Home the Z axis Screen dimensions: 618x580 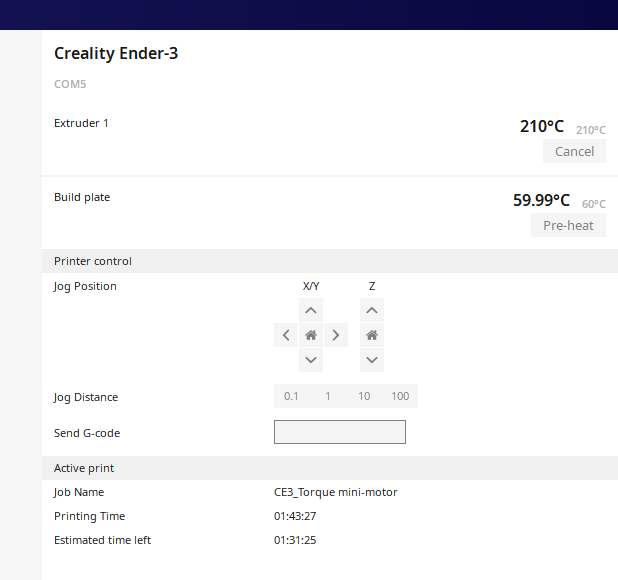[372, 335]
